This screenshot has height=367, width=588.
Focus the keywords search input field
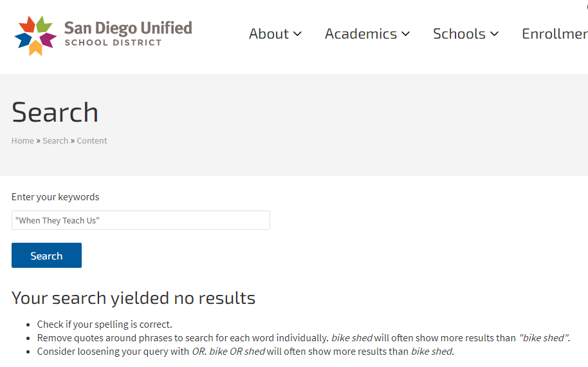click(x=140, y=220)
